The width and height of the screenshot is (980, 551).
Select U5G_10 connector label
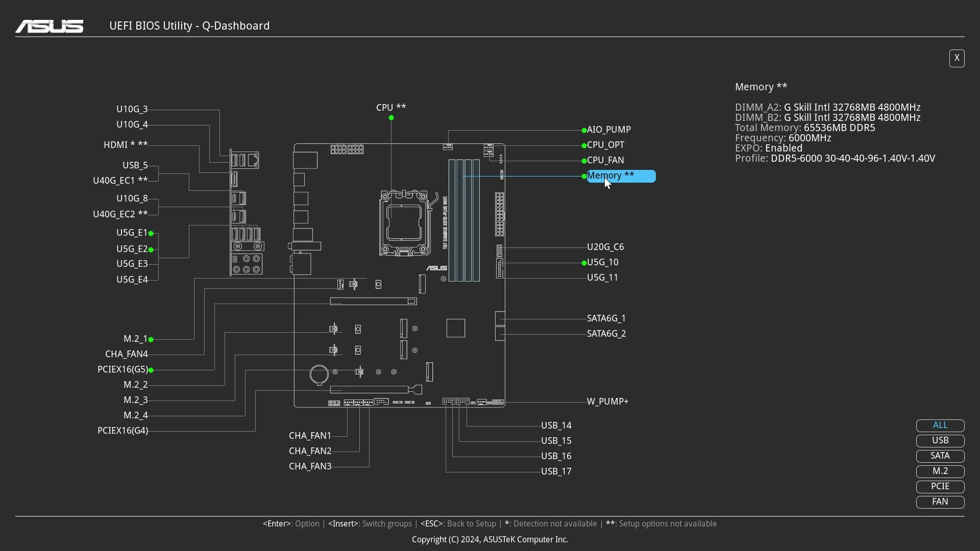click(x=602, y=262)
